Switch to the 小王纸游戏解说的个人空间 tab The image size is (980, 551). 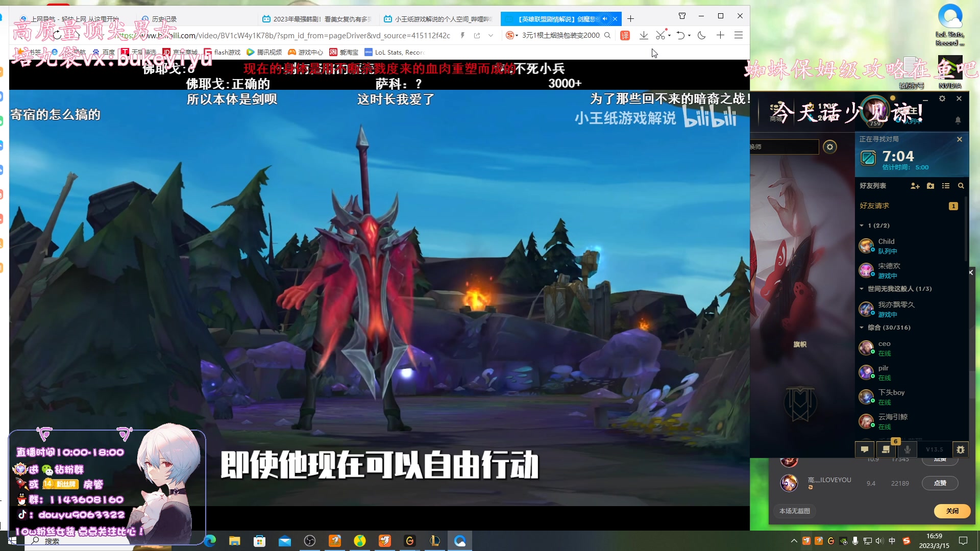tap(439, 19)
